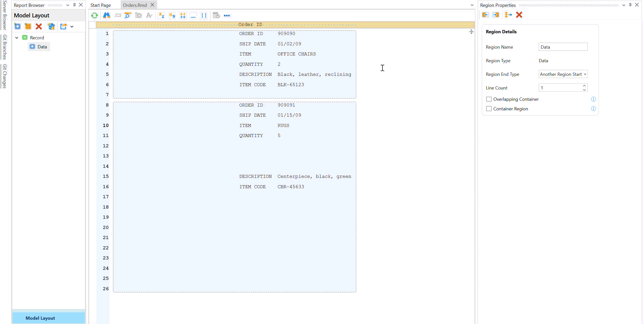
Task: Click the binoculars find icon
Action: 107,16
